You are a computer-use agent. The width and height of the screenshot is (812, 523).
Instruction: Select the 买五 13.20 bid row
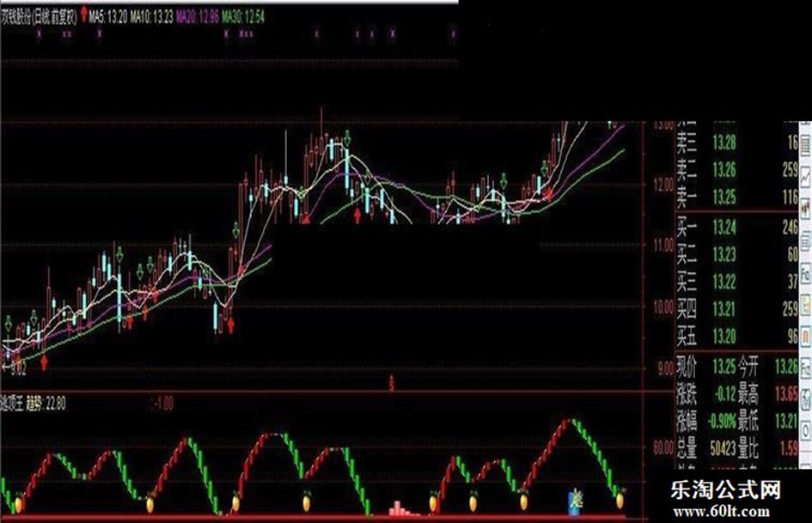pos(736,337)
